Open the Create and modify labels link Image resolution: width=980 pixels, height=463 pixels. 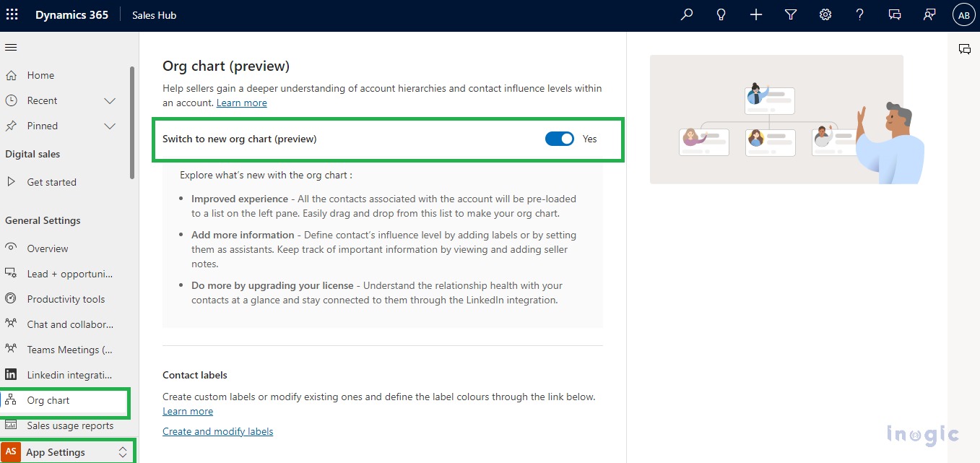point(218,431)
